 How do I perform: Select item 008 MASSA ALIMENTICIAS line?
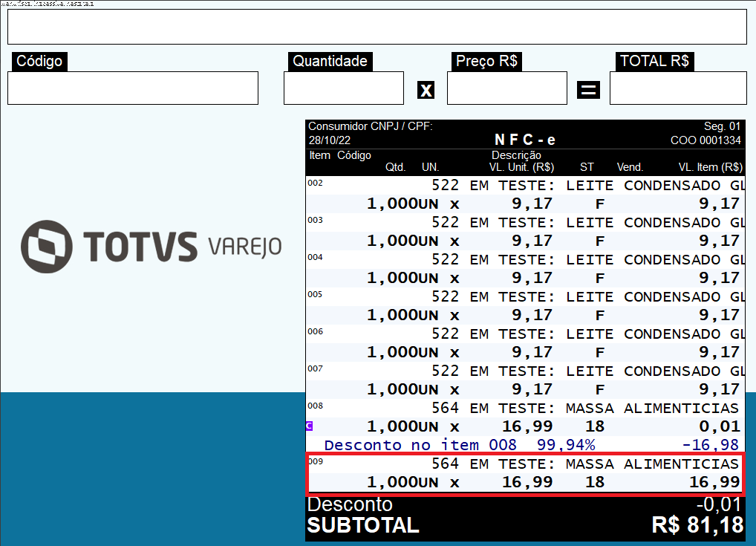point(526,408)
